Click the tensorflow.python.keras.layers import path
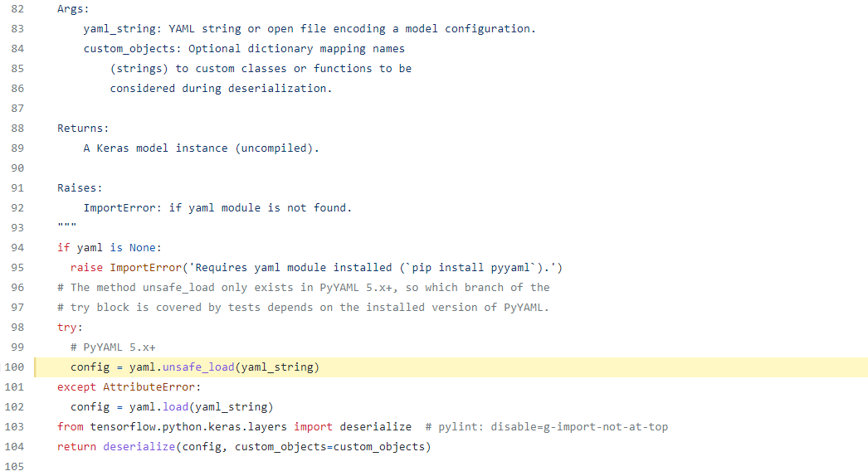The width and height of the screenshot is (868, 476). [188, 427]
